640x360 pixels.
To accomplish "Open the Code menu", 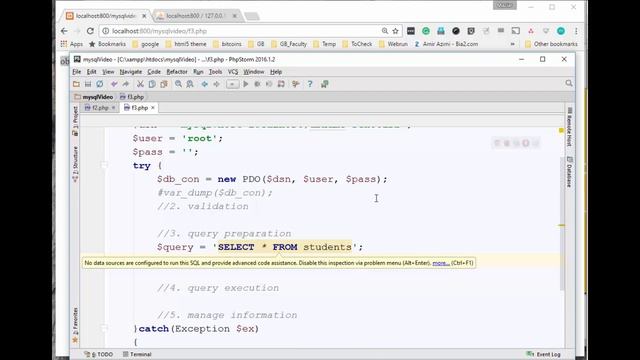I will pyautogui.click(x=154, y=72).
